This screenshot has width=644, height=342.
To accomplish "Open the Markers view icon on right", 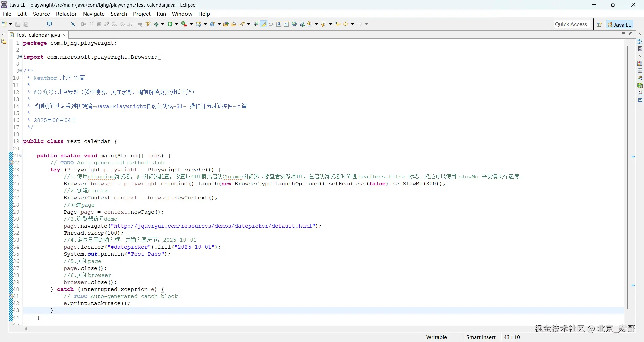I will tap(640, 63).
